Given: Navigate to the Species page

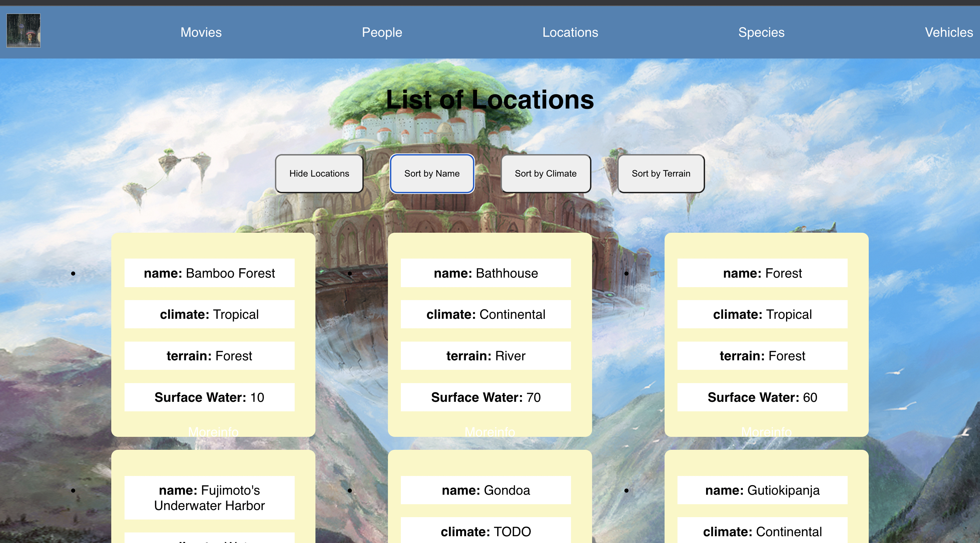Looking at the screenshot, I should click(x=761, y=32).
